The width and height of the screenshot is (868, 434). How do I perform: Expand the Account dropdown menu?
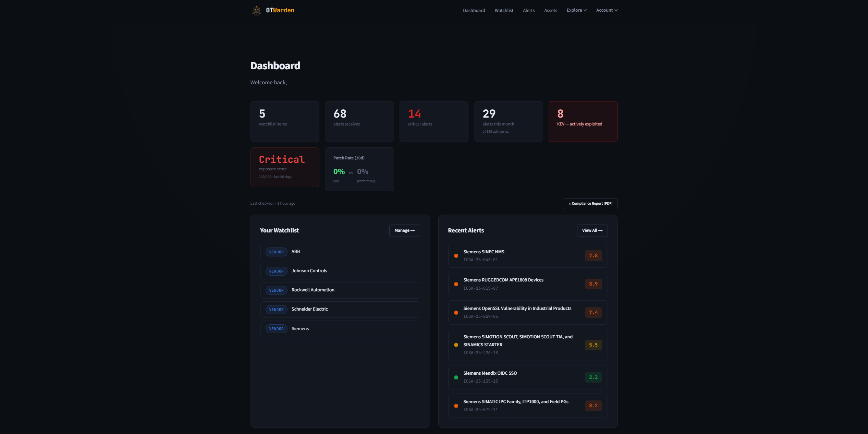[607, 10]
